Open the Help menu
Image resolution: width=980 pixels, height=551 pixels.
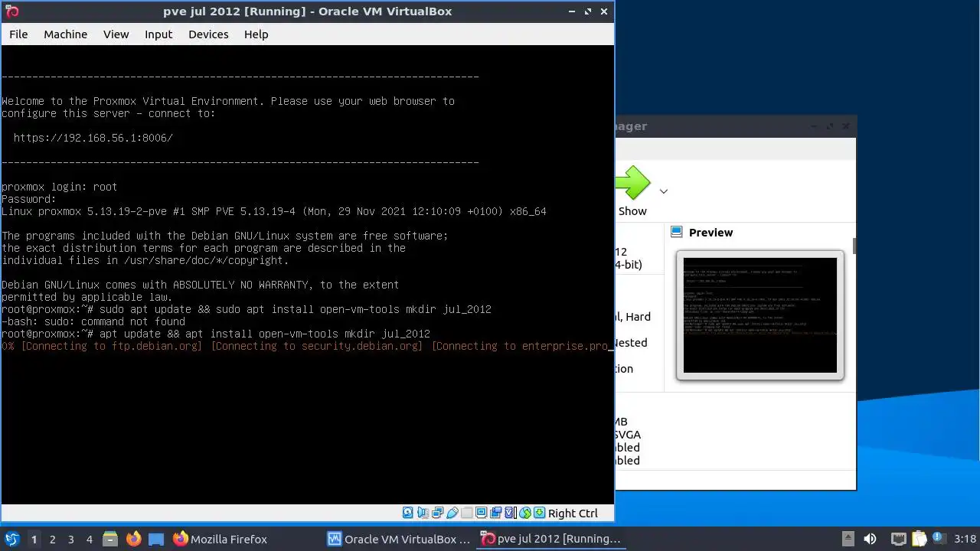click(256, 34)
